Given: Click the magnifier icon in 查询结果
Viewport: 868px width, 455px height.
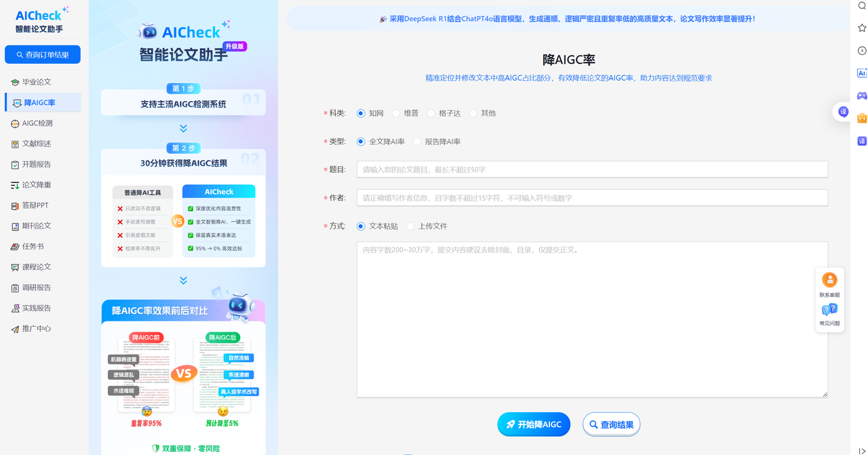Looking at the screenshot, I should point(594,424).
